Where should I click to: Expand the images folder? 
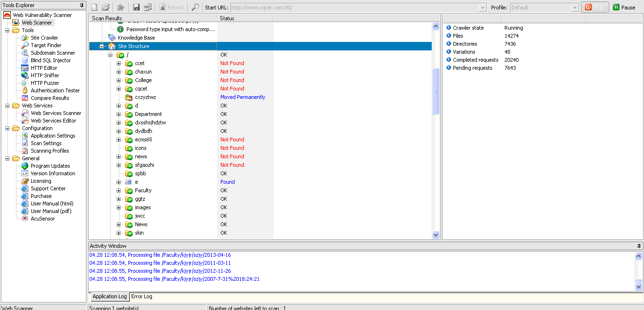119,207
